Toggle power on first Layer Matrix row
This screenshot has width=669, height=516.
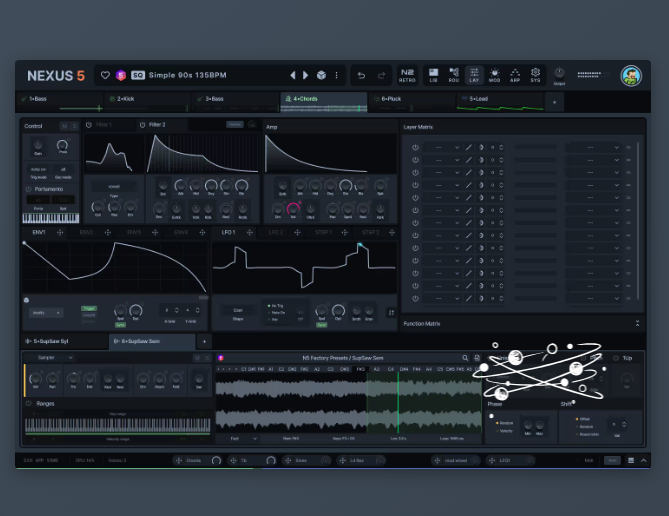coord(415,147)
